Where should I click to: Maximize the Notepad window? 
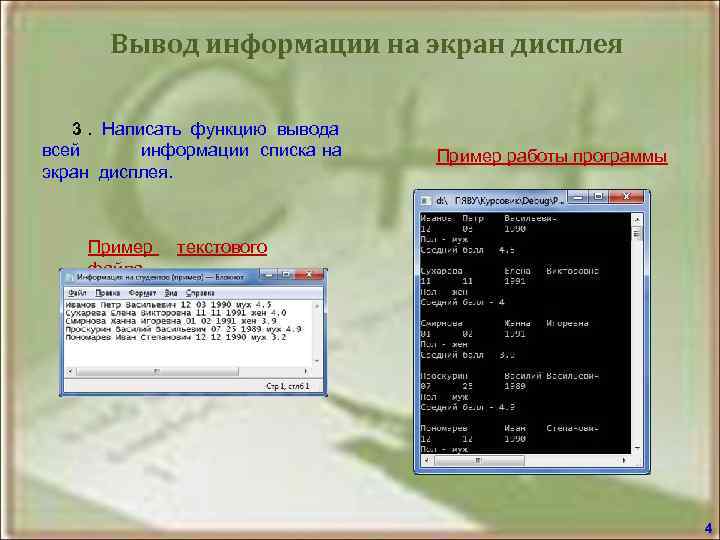[286, 275]
